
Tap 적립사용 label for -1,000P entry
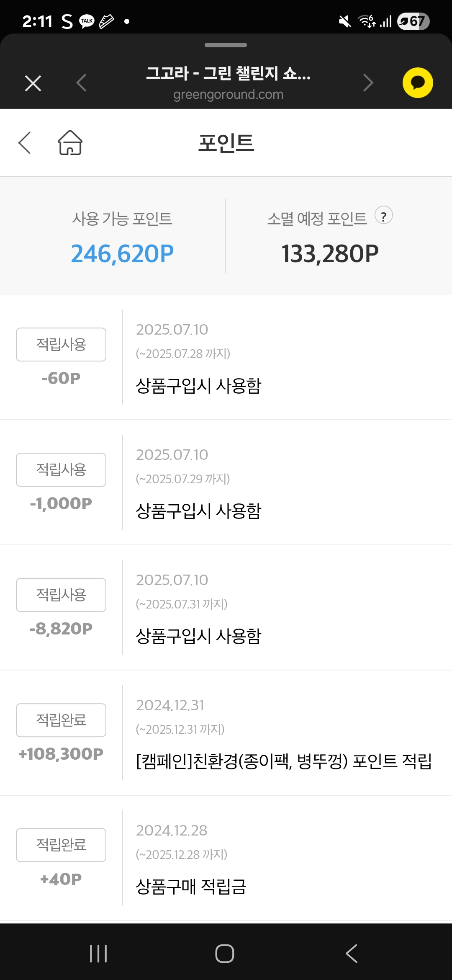(x=61, y=469)
